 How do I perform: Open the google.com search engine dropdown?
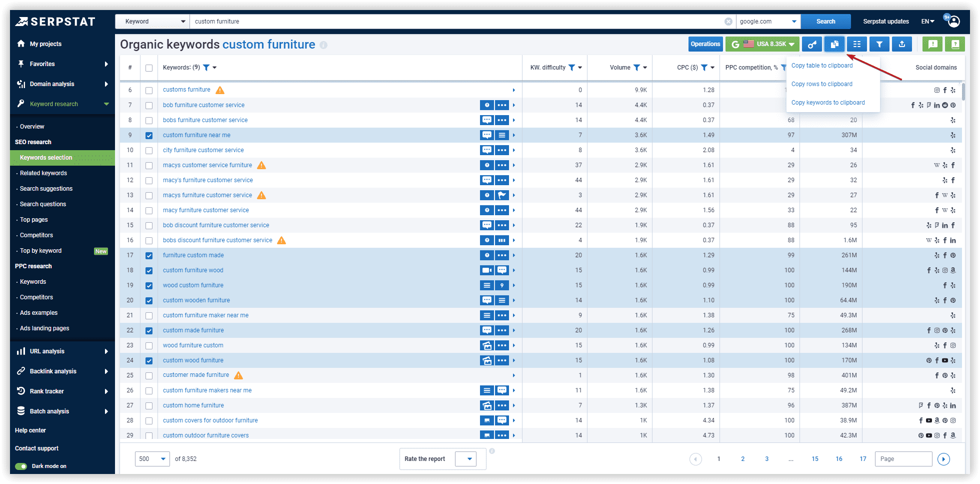click(x=768, y=22)
